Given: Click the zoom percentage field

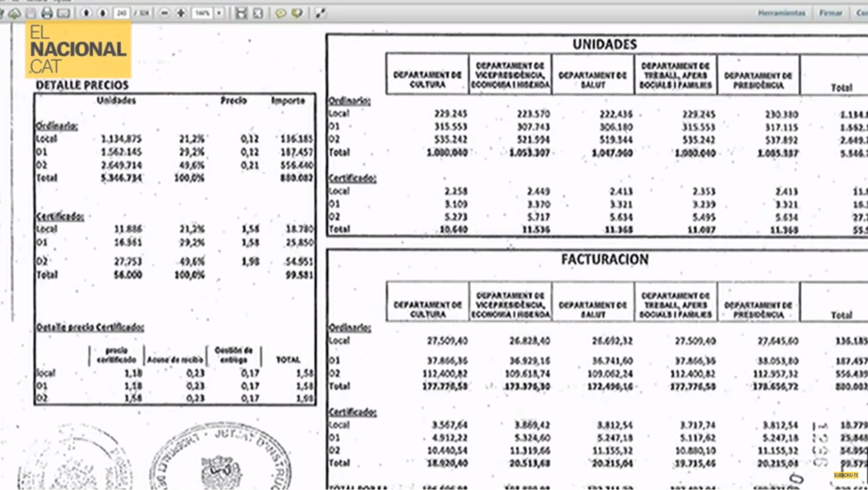Looking at the screenshot, I should point(203,13).
